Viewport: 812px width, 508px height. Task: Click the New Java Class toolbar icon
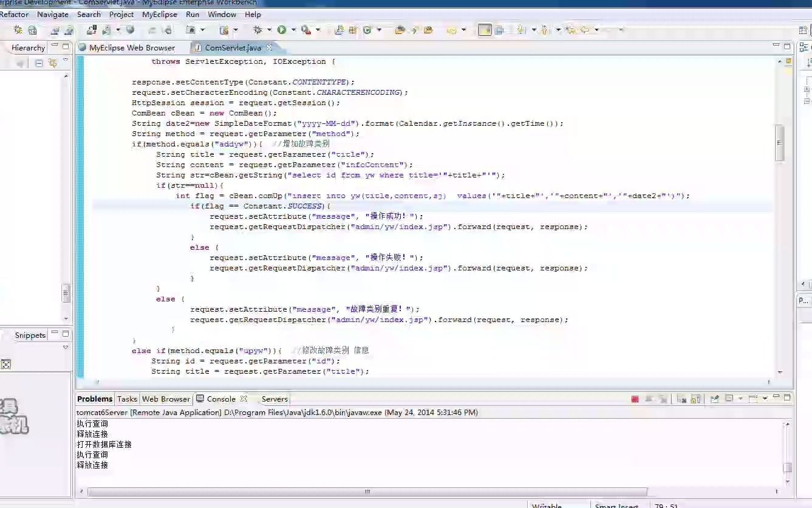coord(367,30)
